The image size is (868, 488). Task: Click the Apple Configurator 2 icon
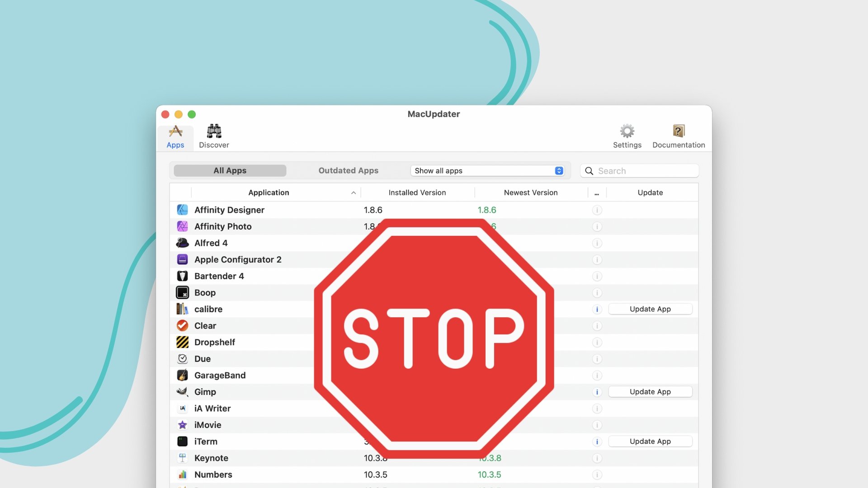(x=182, y=259)
